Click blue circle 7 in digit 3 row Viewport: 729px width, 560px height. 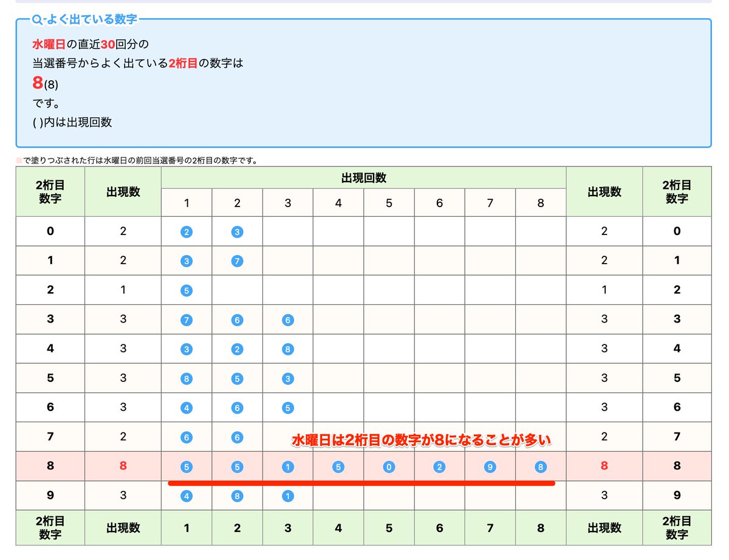click(x=187, y=319)
